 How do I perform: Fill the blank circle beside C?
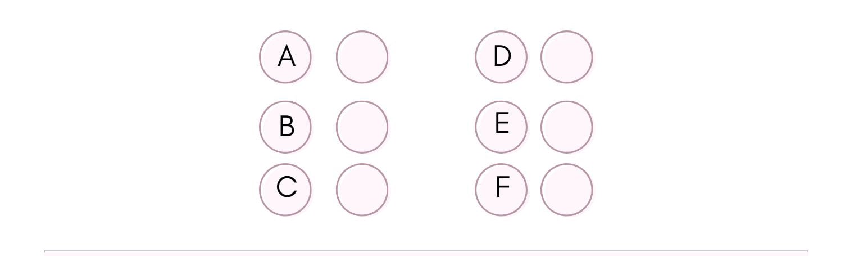362,190
